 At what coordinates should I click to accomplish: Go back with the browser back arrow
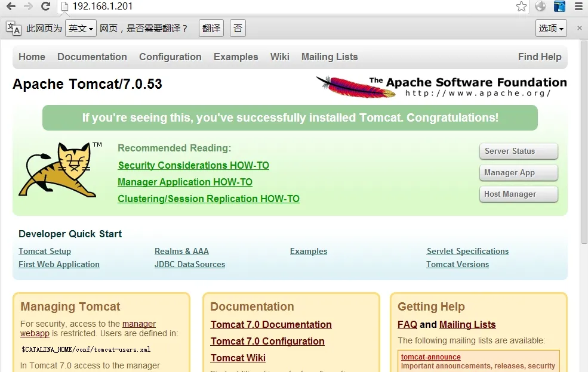tap(11, 6)
